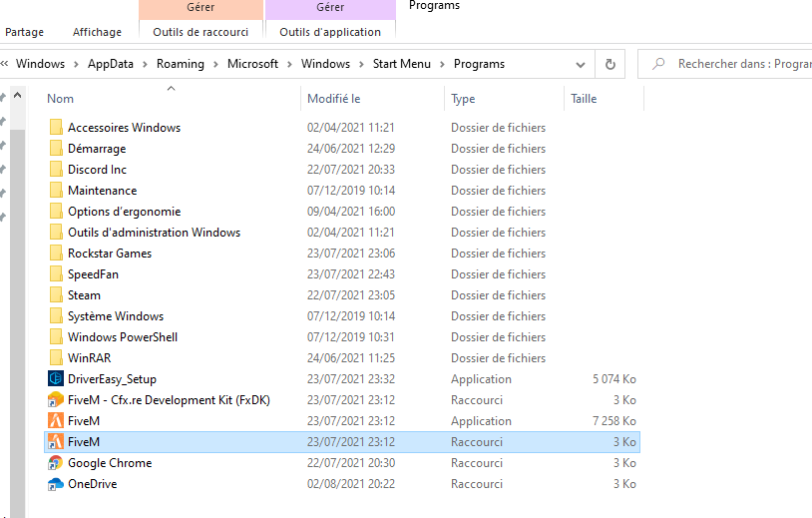The image size is (812, 518).
Task: Click the 5 074 Ko size value
Action: (614, 379)
